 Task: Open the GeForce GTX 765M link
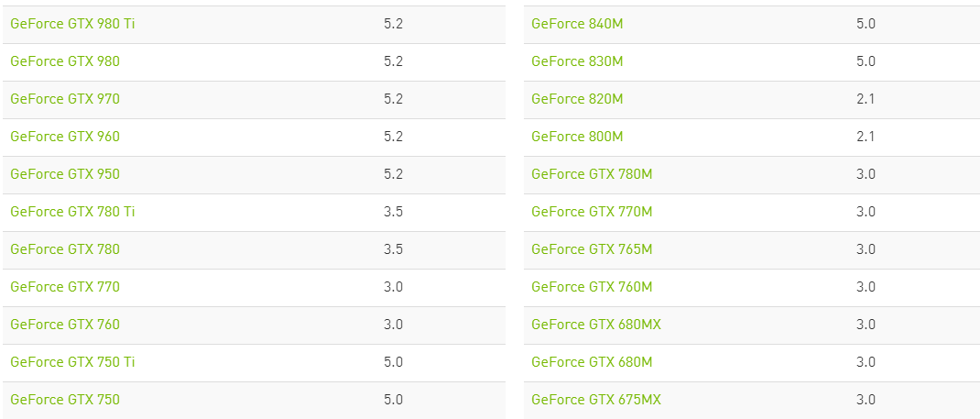[x=592, y=249]
